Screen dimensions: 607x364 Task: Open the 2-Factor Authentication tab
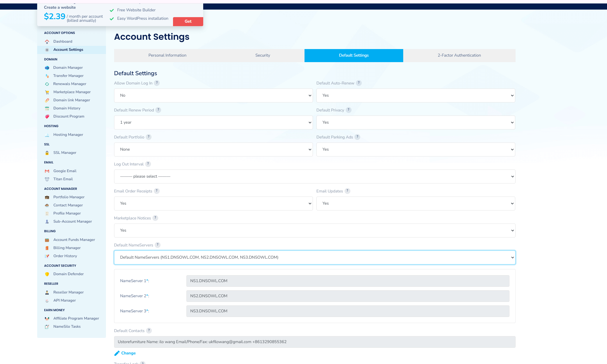coord(459,55)
